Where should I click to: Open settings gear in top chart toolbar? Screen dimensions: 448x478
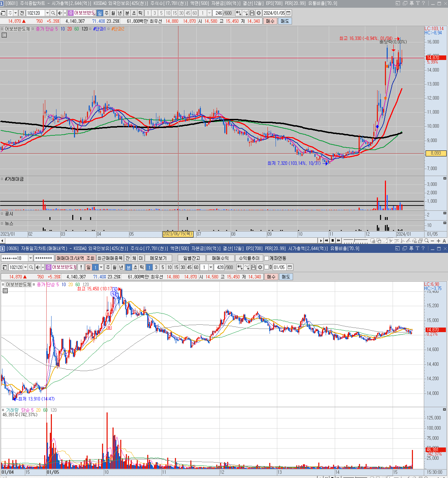(259, 13)
